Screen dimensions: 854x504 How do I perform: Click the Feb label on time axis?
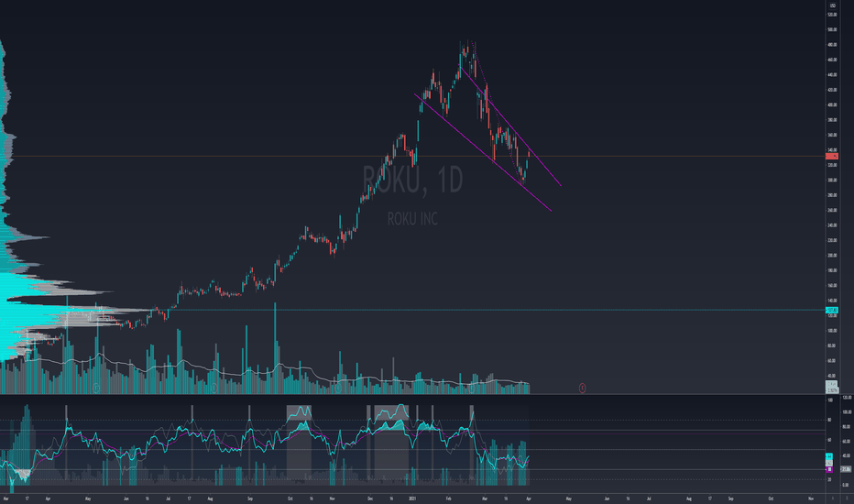coord(449,498)
